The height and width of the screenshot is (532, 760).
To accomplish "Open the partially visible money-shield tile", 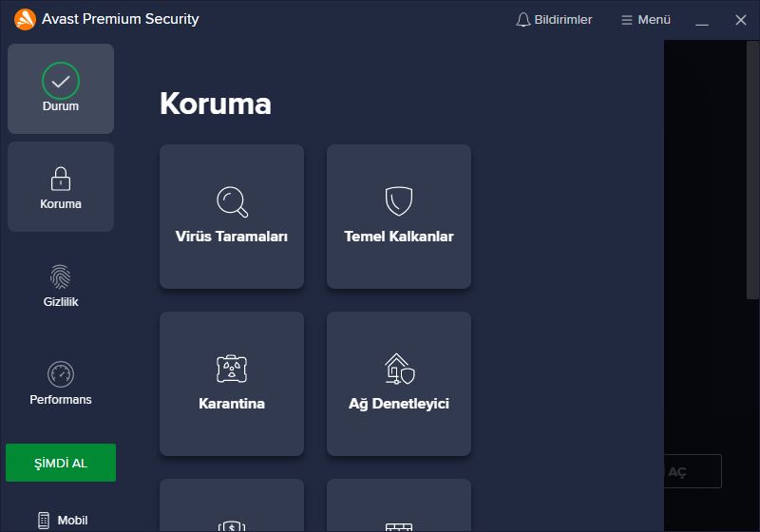I will coord(232,505).
